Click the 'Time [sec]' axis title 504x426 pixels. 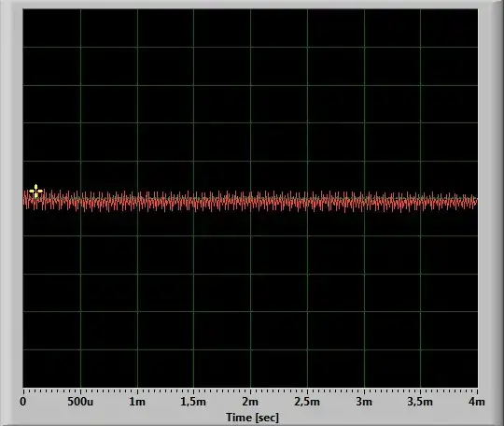tap(252, 418)
